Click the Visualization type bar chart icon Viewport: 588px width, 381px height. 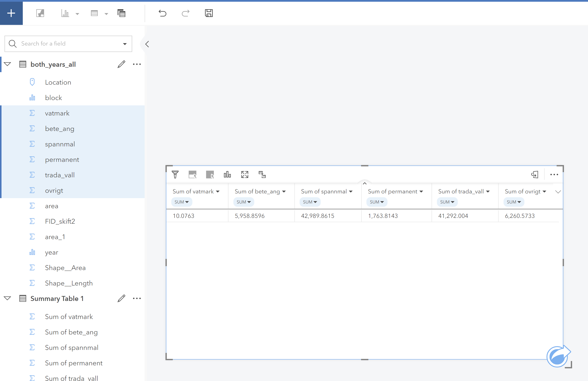coord(227,175)
